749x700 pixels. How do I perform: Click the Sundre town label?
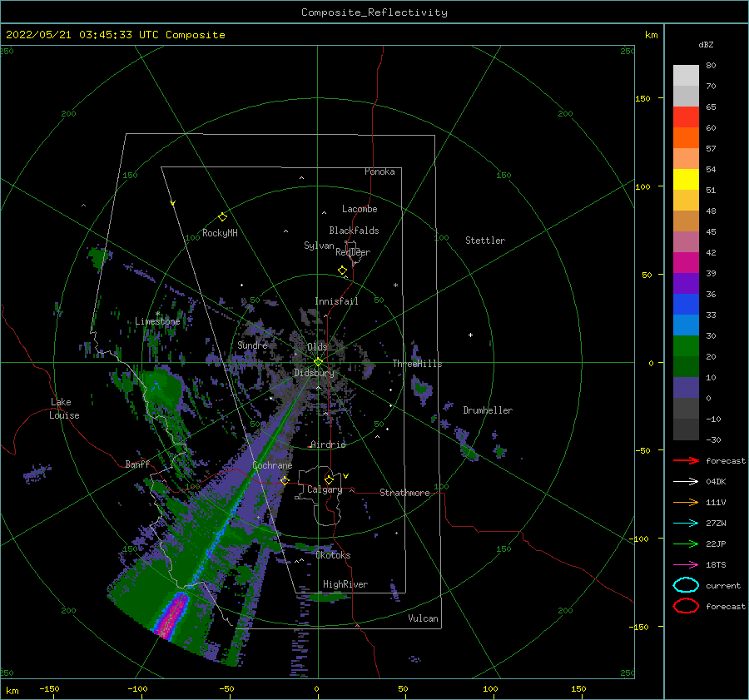[252, 345]
